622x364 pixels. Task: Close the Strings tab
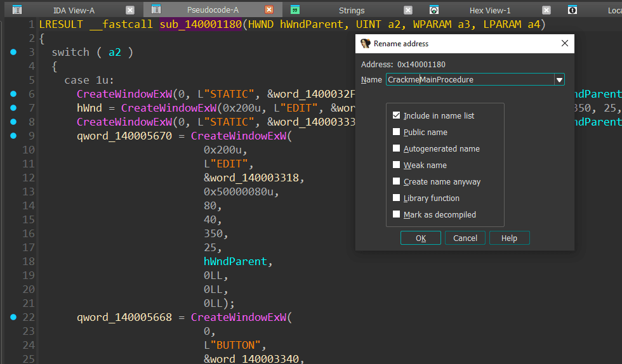(x=408, y=10)
